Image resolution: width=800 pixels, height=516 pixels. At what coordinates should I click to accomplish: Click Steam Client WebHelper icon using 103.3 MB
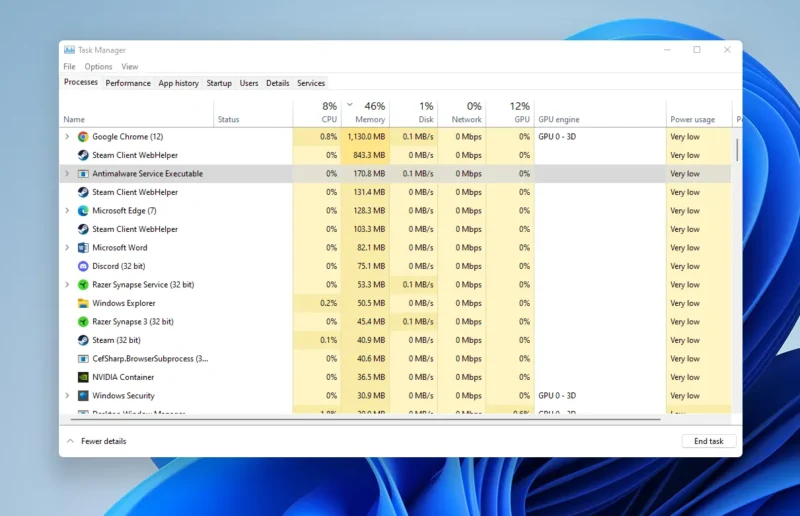(x=83, y=229)
